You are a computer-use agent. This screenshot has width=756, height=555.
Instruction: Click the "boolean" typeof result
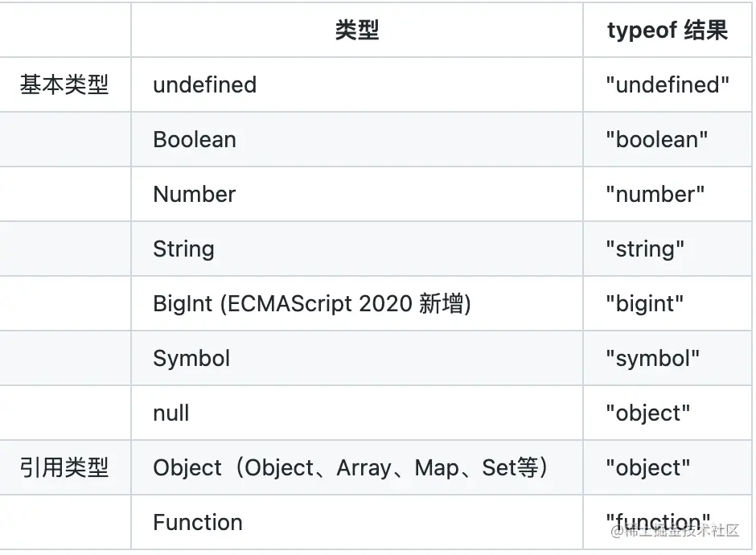(x=657, y=139)
